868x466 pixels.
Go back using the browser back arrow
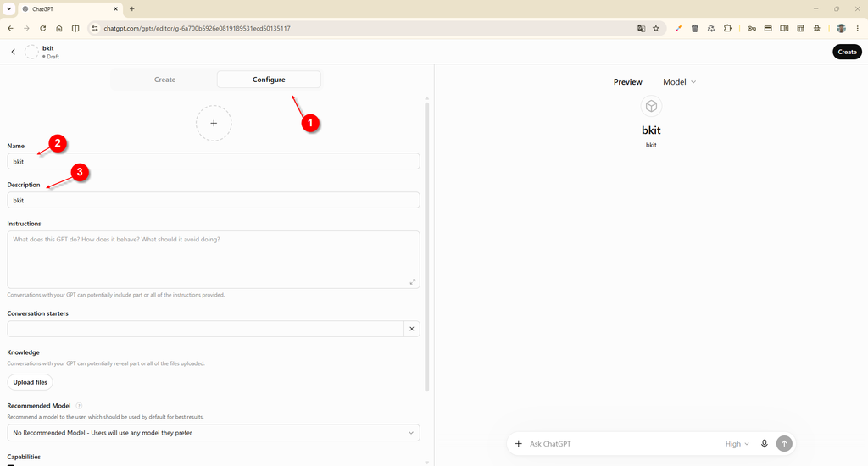point(10,28)
